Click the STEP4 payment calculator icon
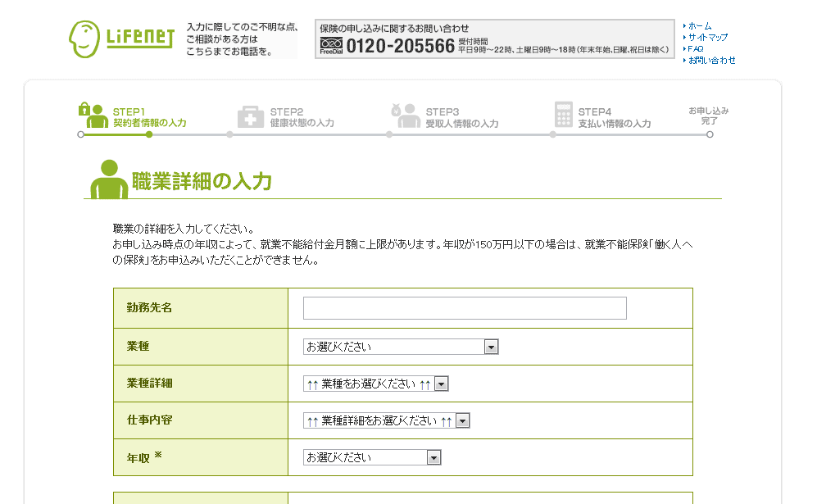The height and width of the screenshot is (504, 817). (563, 116)
